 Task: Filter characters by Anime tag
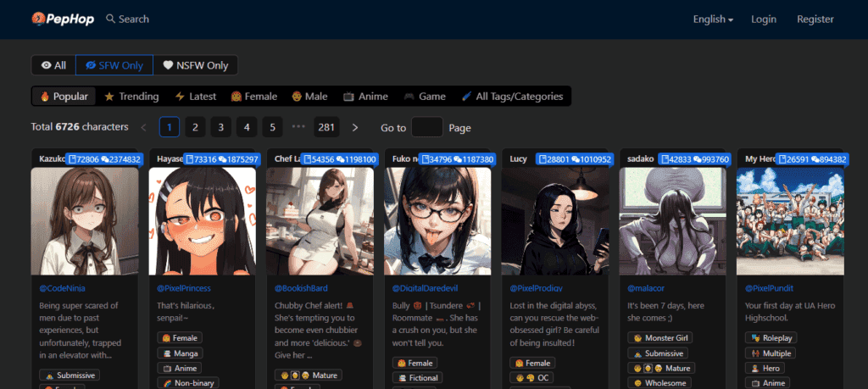[365, 97]
